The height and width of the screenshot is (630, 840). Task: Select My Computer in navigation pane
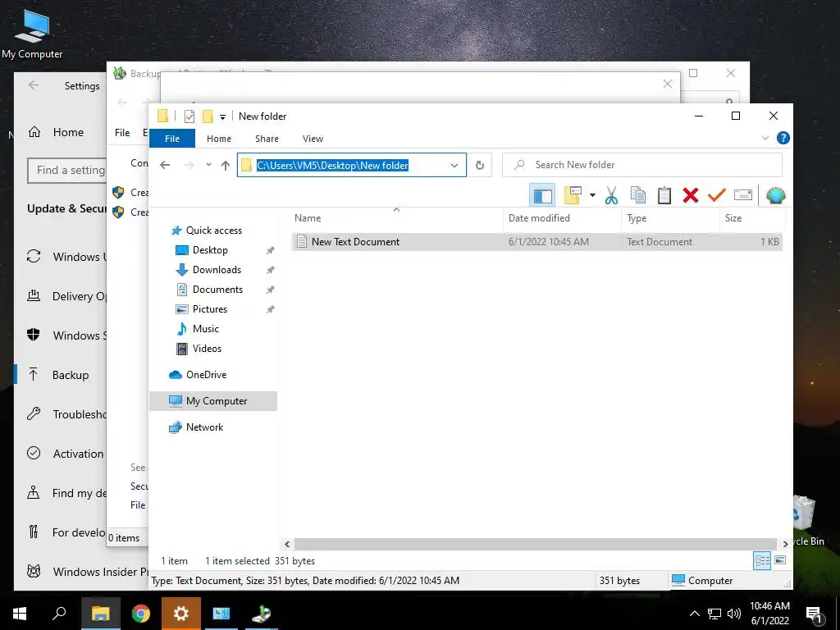coord(213,400)
